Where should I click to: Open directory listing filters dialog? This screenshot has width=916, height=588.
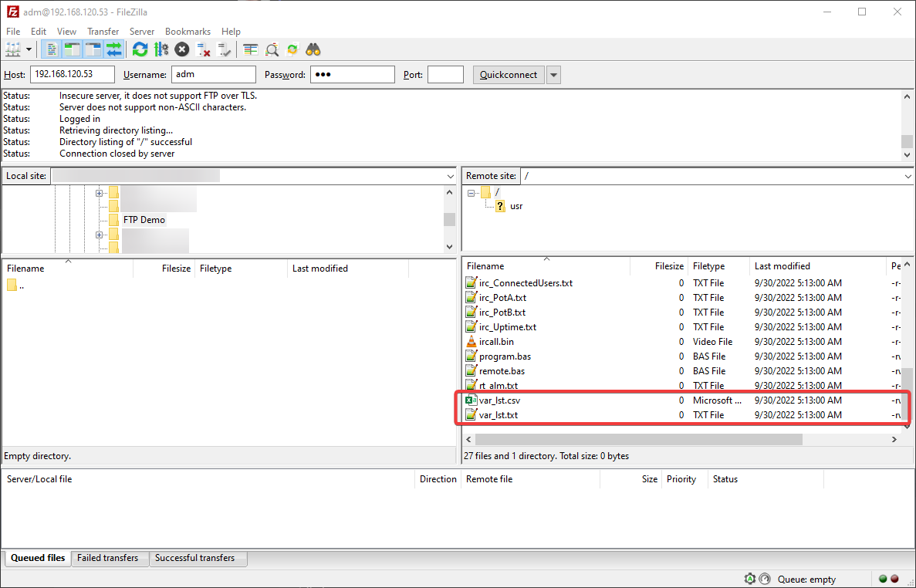(x=251, y=49)
